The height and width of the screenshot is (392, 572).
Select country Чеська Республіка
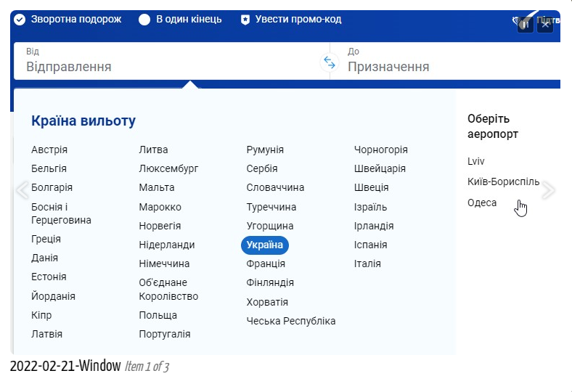(291, 322)
